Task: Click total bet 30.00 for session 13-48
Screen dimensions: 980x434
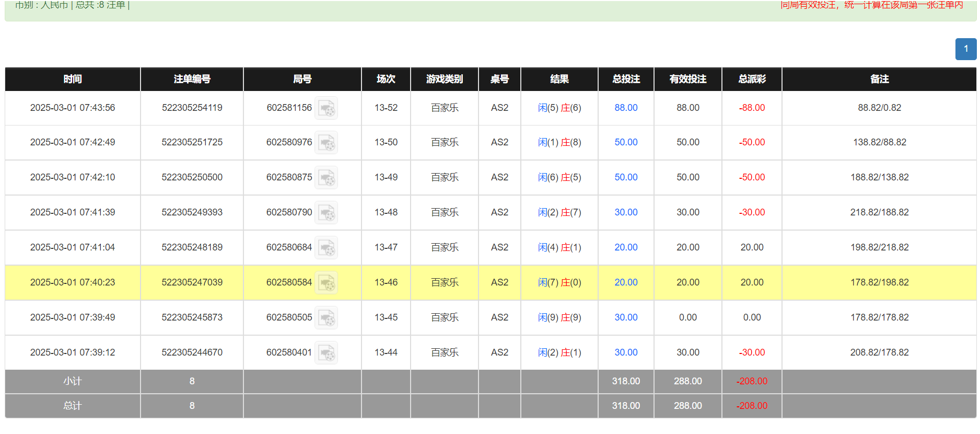Action: click(626, 212)
